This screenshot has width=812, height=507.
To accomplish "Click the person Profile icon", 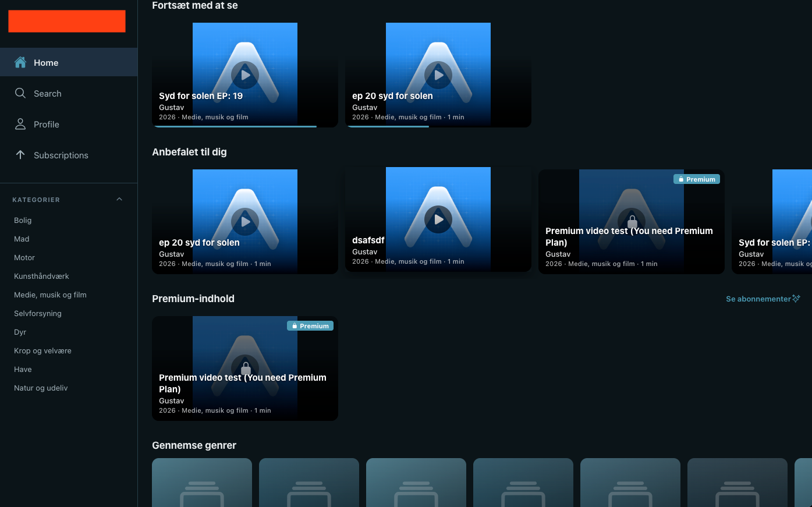I will click(x=20, y=124).
